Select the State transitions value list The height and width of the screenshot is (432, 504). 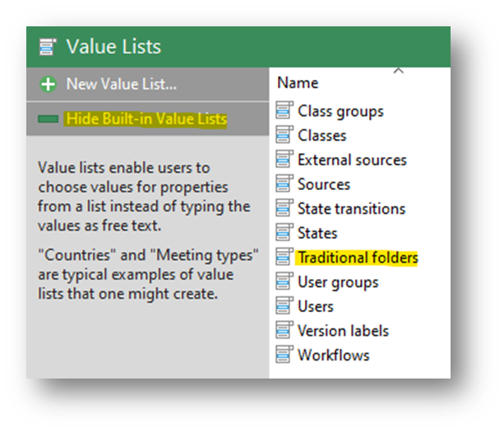351,209
